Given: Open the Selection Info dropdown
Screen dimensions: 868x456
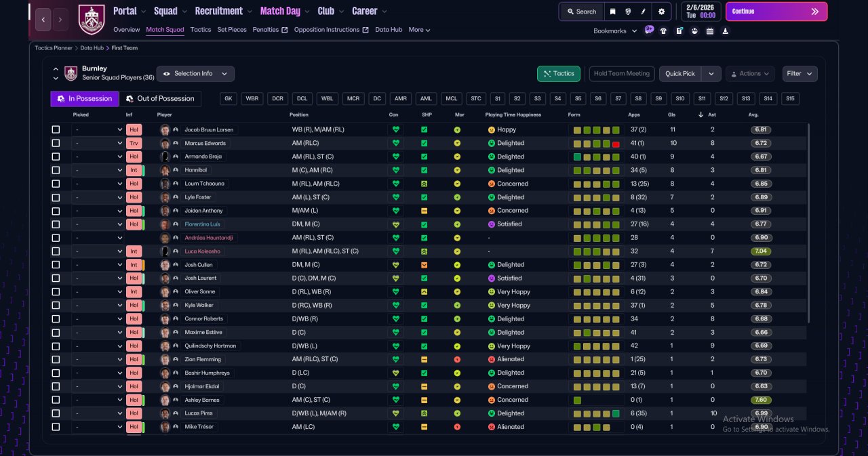Looking at the screenshot, I should point(195,73).
